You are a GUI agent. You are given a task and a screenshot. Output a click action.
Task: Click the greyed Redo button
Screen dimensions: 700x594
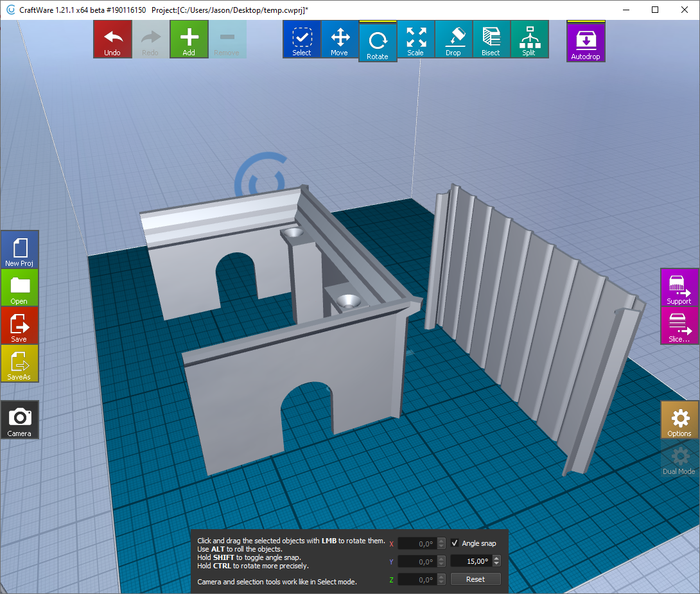coord(150,39)
